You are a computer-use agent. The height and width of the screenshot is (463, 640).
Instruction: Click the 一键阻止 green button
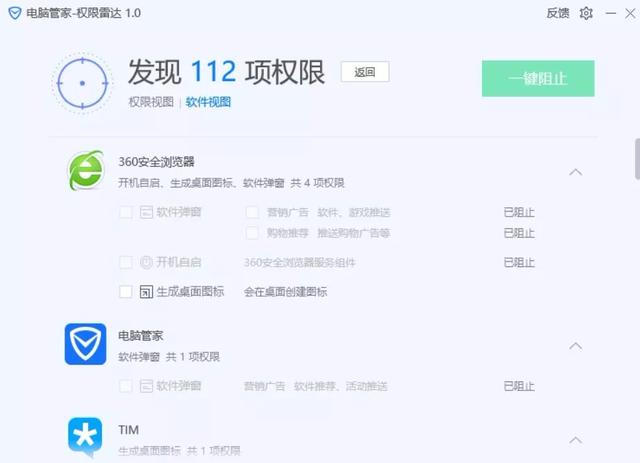(x=538, y=78)
